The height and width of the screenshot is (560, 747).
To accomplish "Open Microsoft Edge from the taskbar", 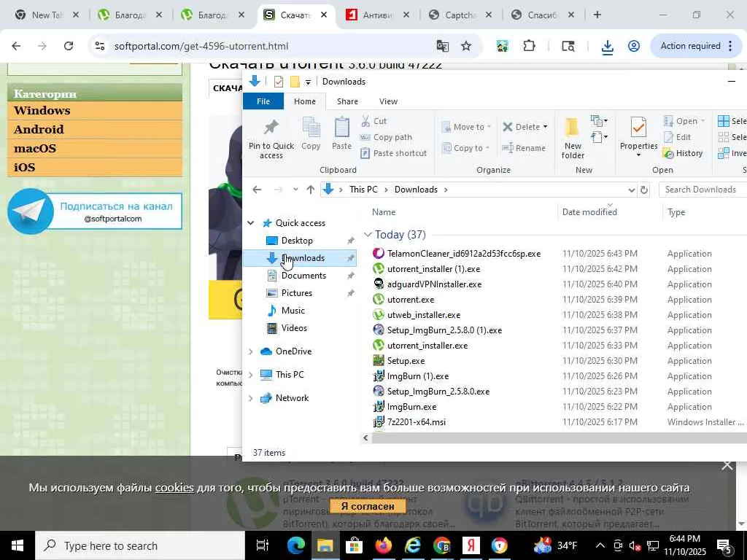I will click(x=296, y=545).
